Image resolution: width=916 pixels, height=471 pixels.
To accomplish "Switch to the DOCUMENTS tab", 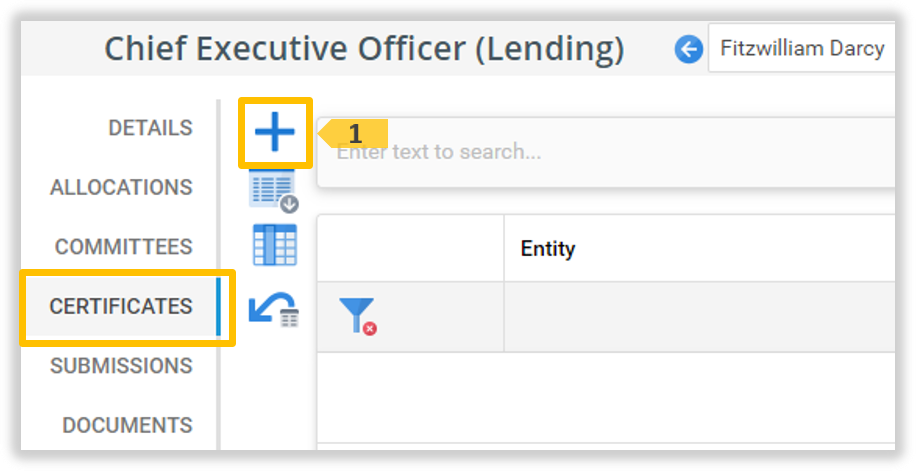I will click(127, 425).
